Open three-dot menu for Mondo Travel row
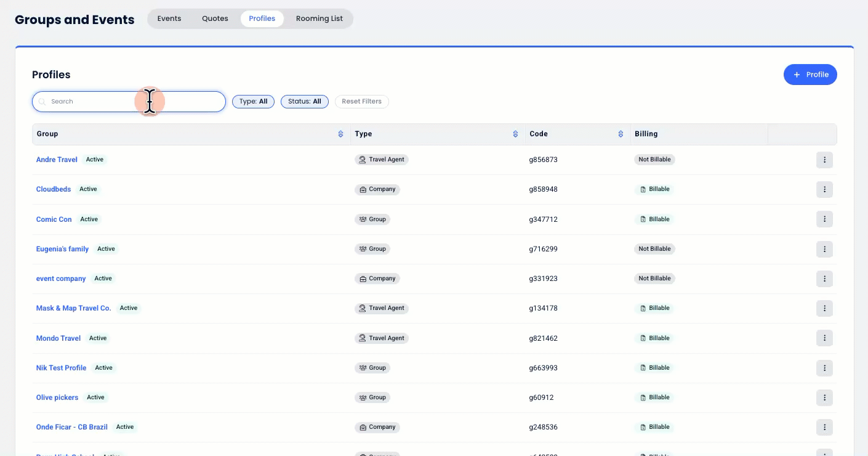The height and width of the screenshot is (456, 868). [x=824, y=338]
